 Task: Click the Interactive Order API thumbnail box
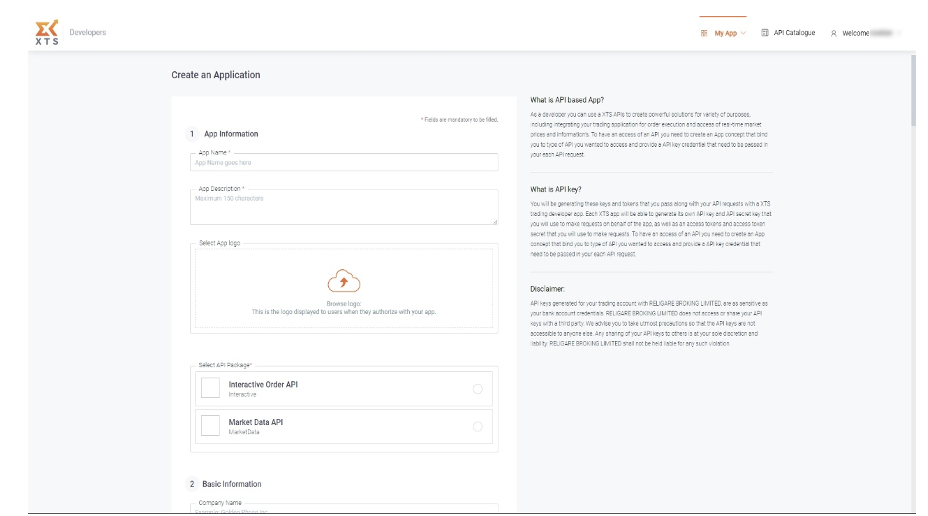click(x=210, y=388)
